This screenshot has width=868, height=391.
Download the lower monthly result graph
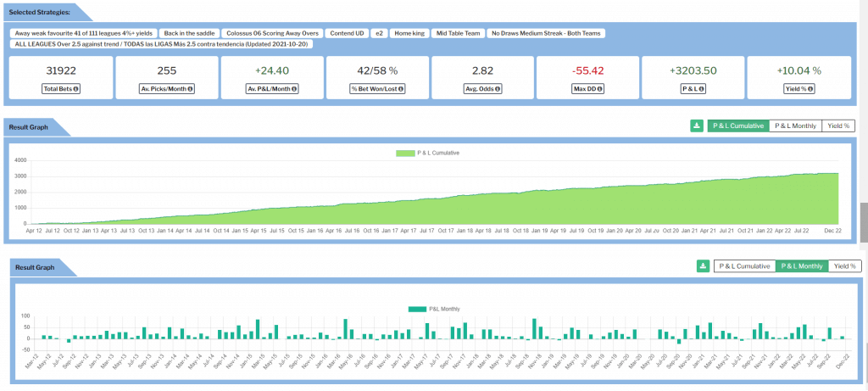[x=703, y=266]
